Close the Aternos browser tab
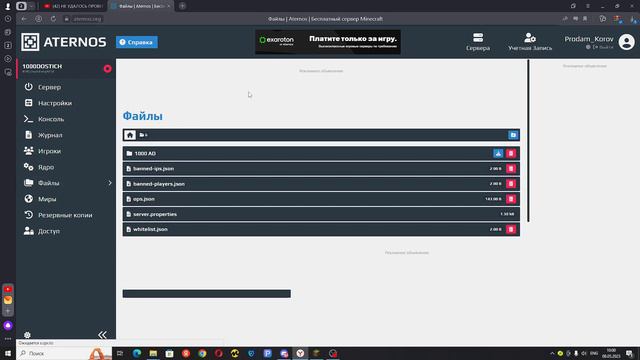This screenshot has width=640, height=360. 168,6
